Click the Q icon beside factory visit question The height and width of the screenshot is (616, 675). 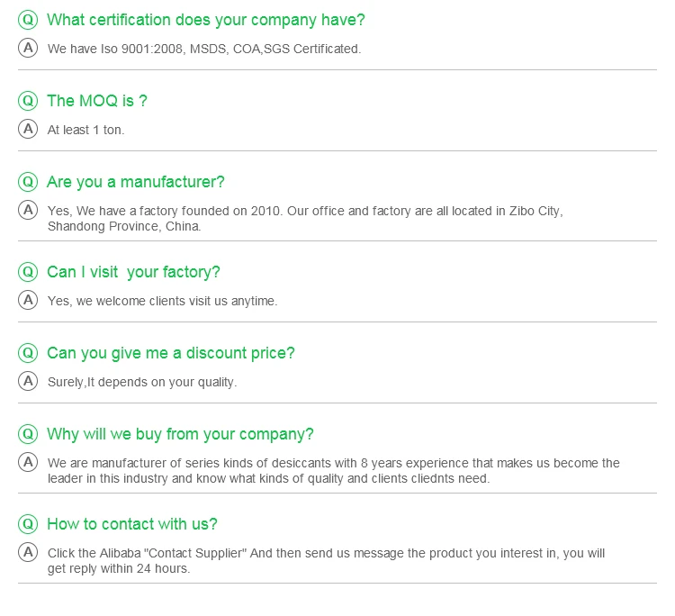[x=28, y=272]
